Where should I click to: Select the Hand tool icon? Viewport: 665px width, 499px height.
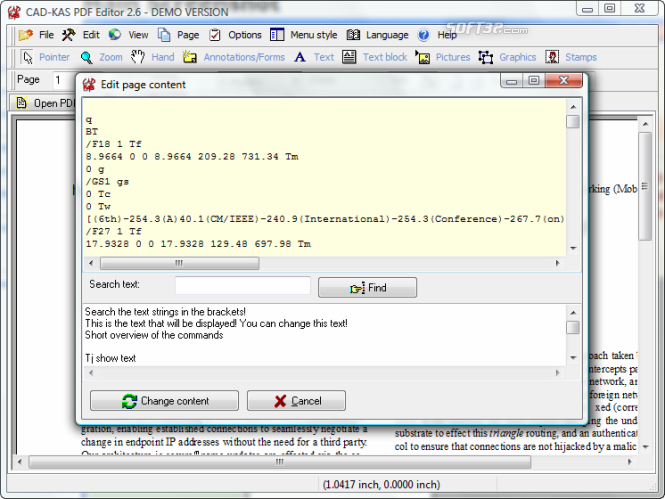[137, 57]
